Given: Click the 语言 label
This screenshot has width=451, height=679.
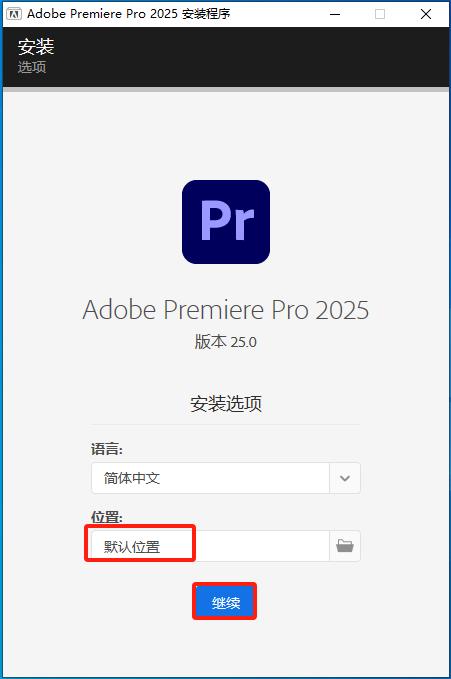Looking at the screenshot, I should 107,449.
